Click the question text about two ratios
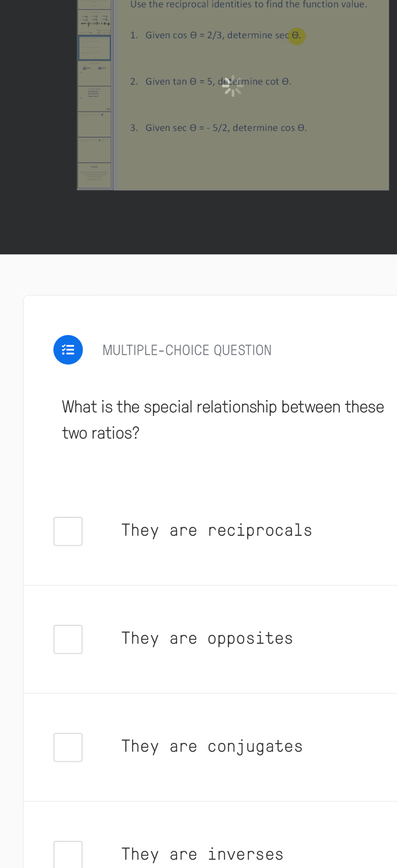 pos(223,419)
